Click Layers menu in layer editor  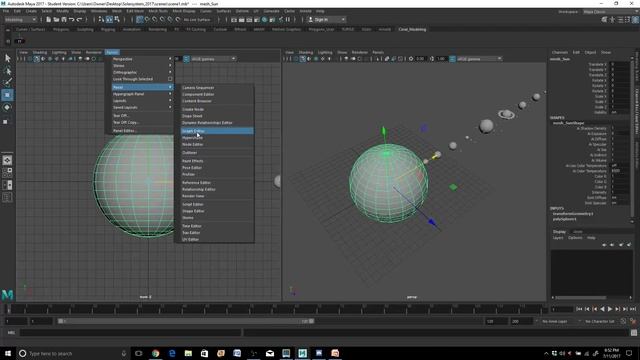tap(558, 238)
